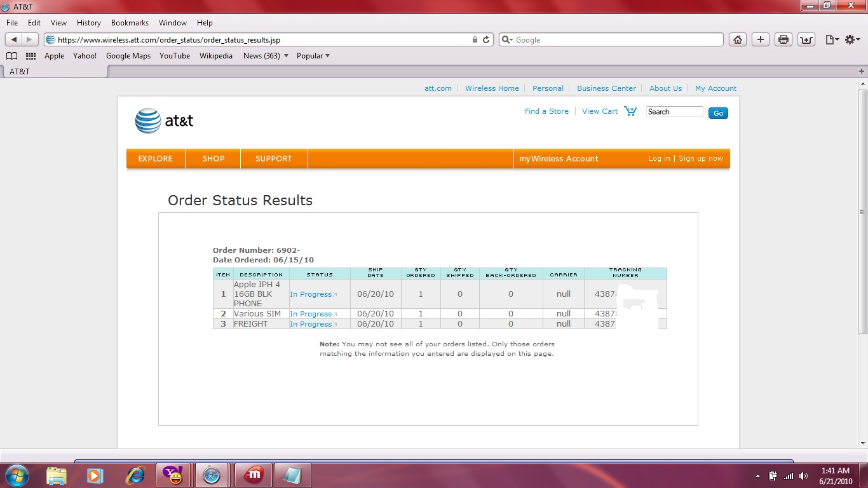
Task: Click the volume speaker tray icon
Action: [804, 476]
